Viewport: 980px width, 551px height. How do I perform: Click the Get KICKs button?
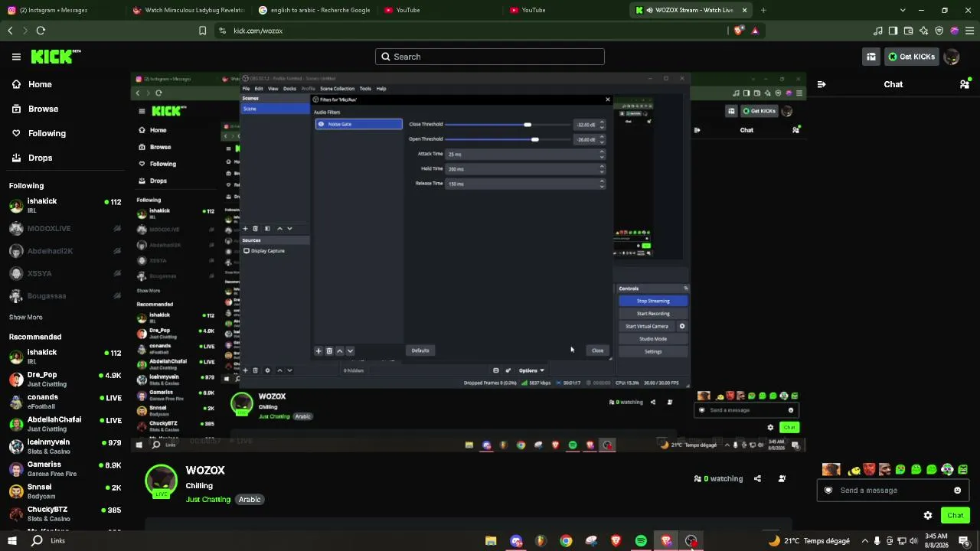[911, 57]
